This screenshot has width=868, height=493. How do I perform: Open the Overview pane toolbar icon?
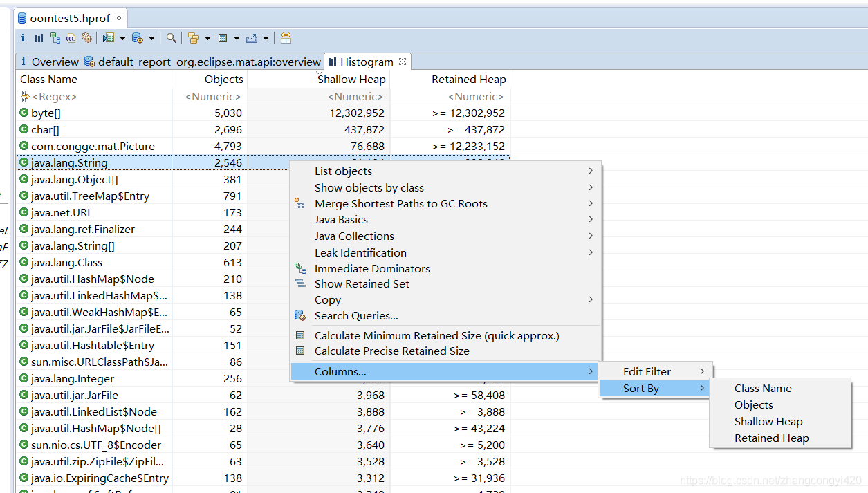[x=23, y=38]
